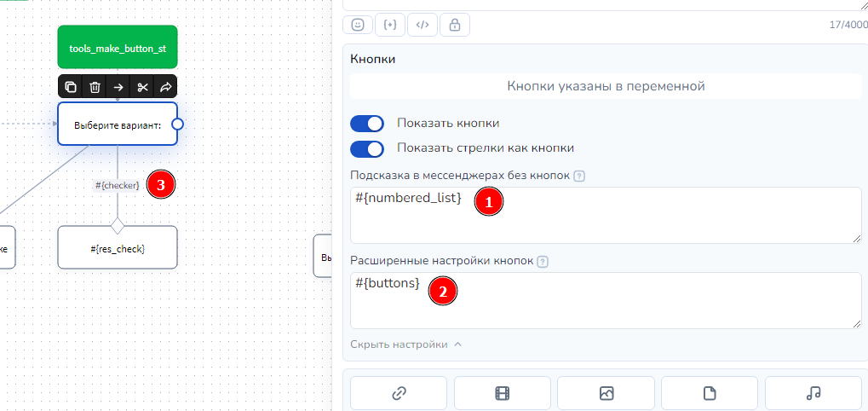The image size is (868, 411).
Task: Cut the block with the scissors icon
Action: [142, 87]
